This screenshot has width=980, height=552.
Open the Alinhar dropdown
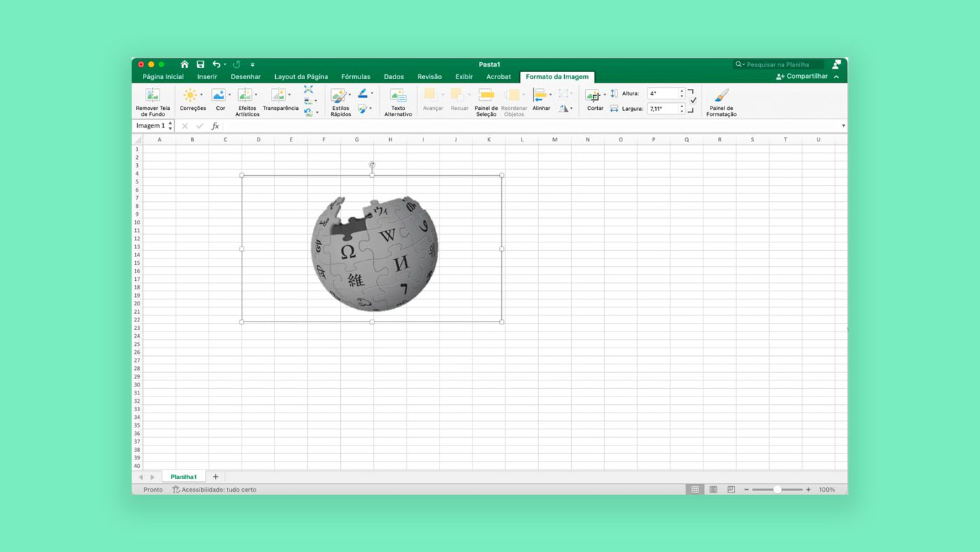tap(550, 95)
